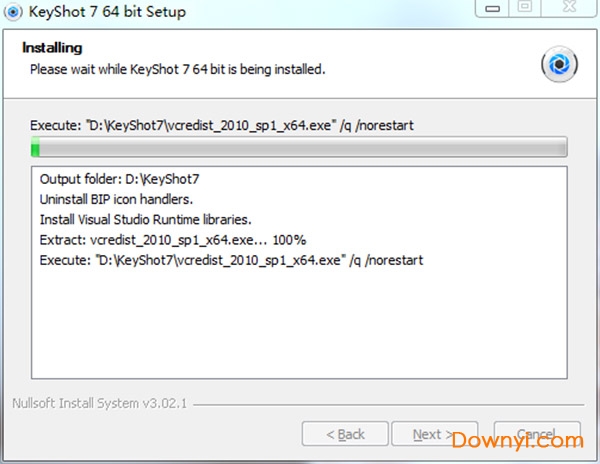The width and height of the screenshot is (600, 464).
Task: Click the 'Installing' header title
Action: 52,48
